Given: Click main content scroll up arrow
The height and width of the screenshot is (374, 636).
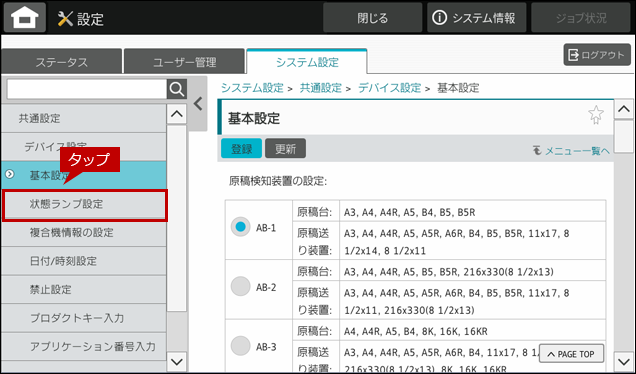Looking at the screenshot, I should tap(624, 109).
